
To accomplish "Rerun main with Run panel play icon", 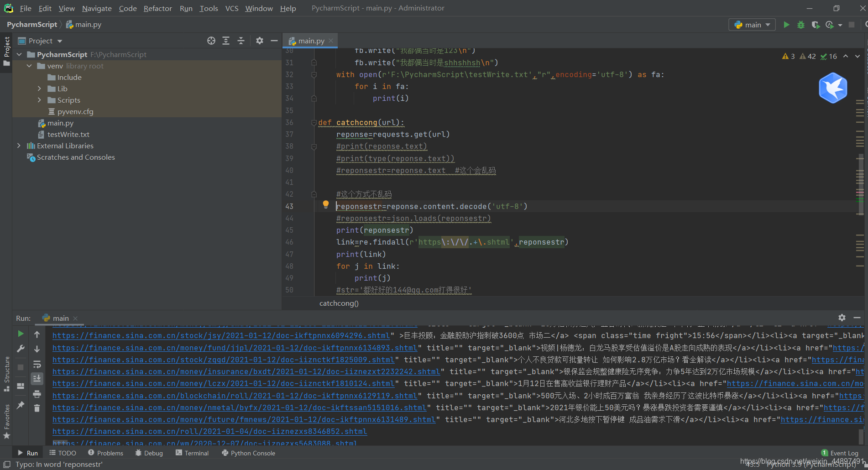I will (21, 334).
